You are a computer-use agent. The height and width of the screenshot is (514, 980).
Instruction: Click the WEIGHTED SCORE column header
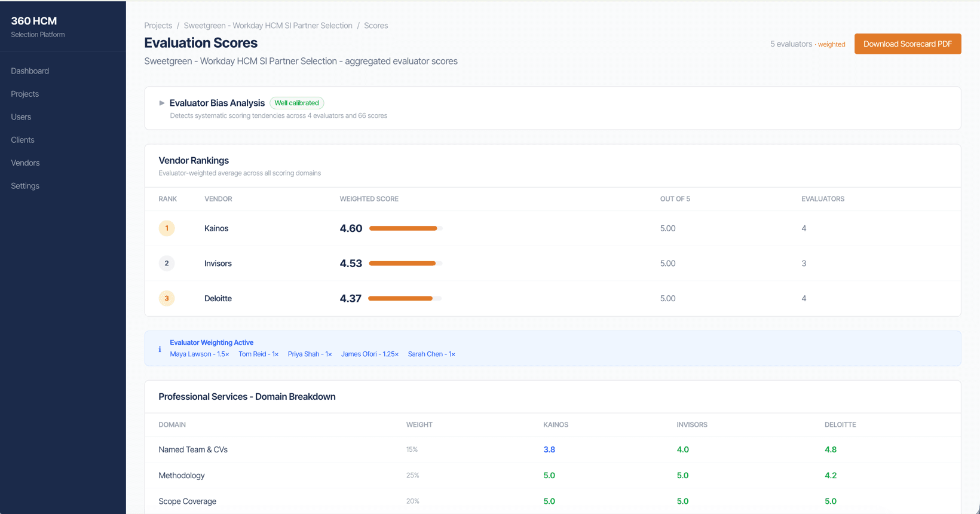pos(369,199)
